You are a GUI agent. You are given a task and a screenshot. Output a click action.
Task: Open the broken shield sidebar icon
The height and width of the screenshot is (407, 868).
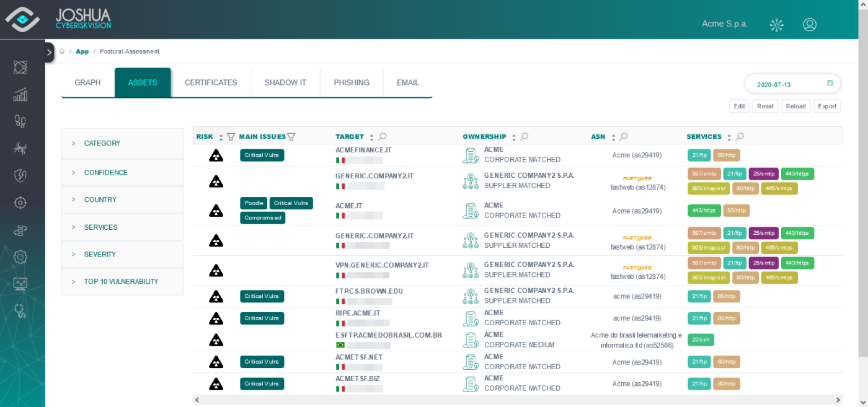pyautogui.click(x=20, y=175)
